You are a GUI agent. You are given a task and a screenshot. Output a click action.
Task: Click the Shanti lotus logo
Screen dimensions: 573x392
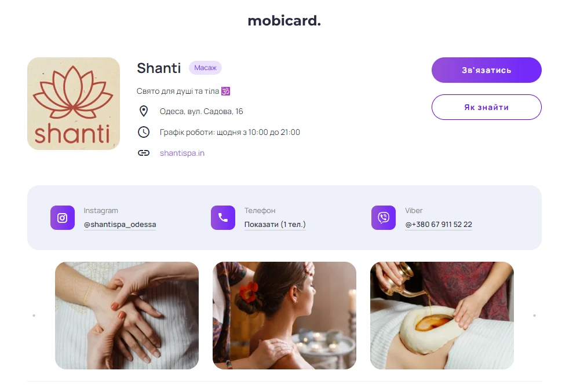pyautogui.click(x=74, y=104)
